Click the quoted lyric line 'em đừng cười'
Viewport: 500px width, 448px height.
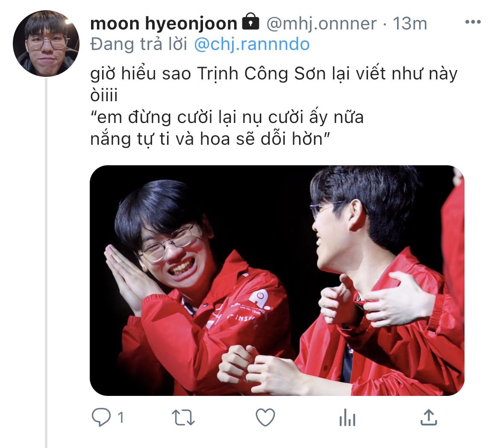[227, 117]
